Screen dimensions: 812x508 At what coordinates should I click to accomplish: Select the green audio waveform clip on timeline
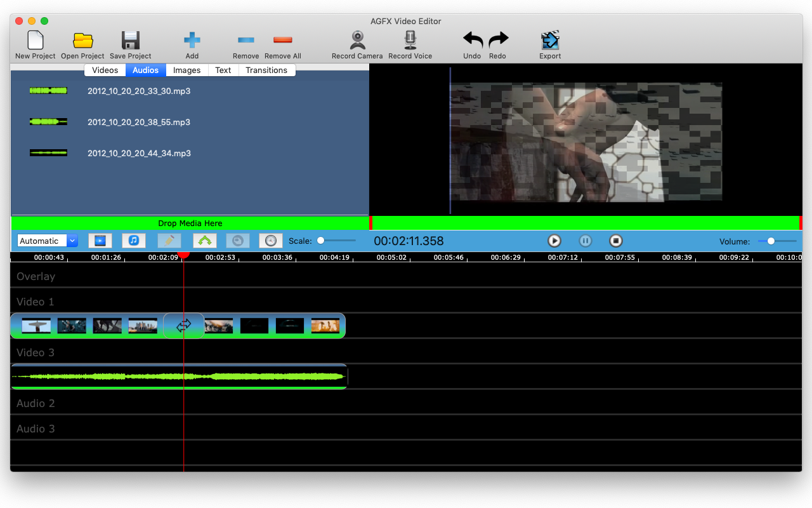coord(180,377)
